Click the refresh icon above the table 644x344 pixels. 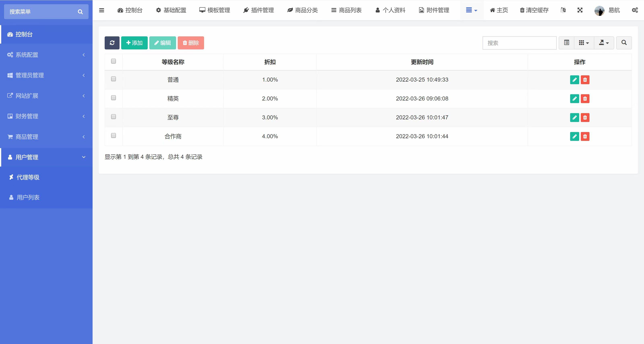[112, 43]
